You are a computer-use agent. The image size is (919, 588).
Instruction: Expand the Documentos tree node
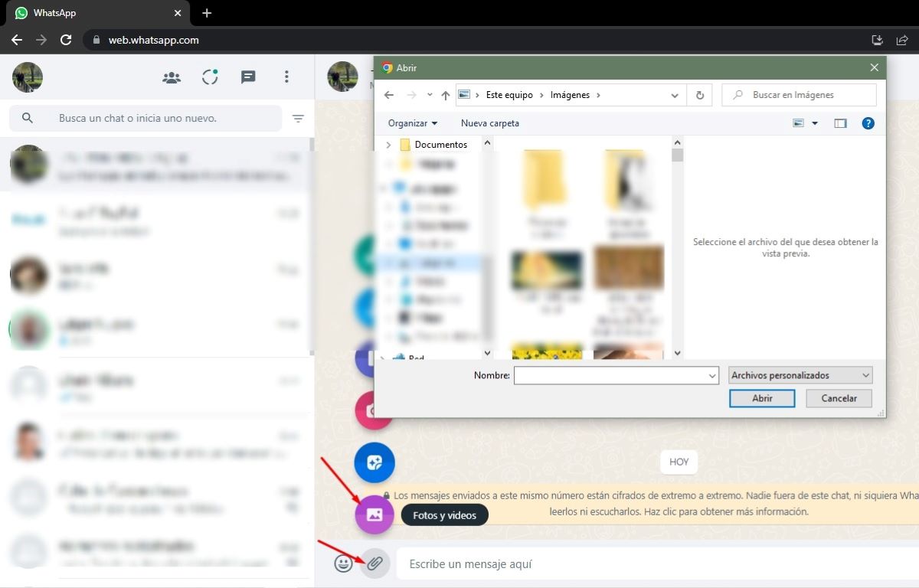point(389,145)
